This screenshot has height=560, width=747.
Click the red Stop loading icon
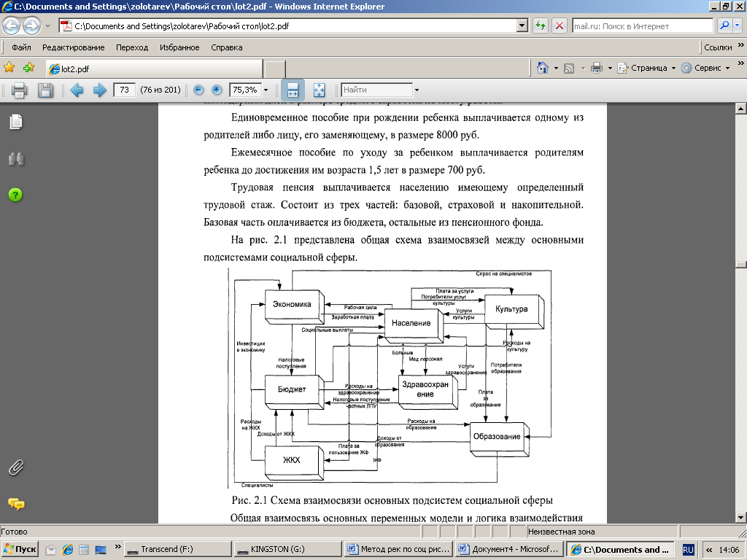click(x=560, y=26)
